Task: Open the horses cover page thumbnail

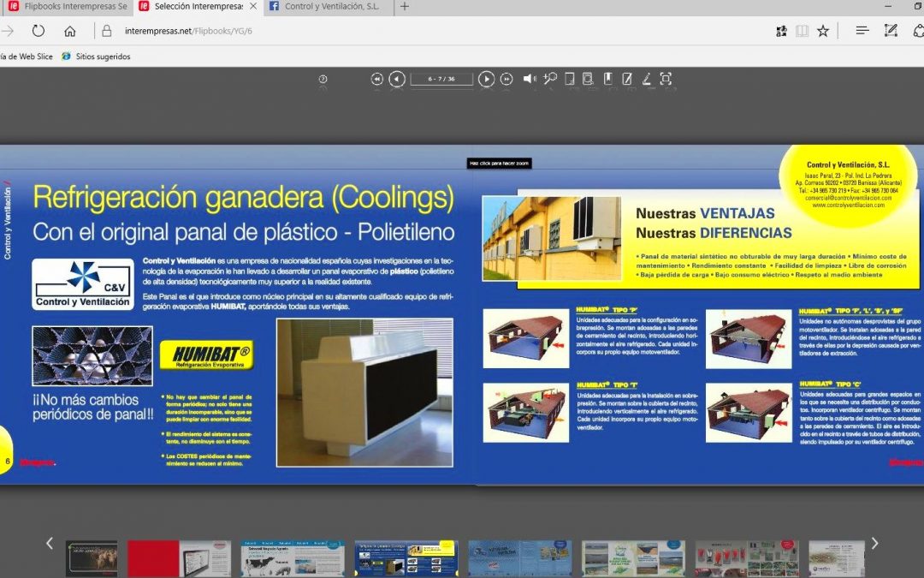Action: tap(92, 558)
